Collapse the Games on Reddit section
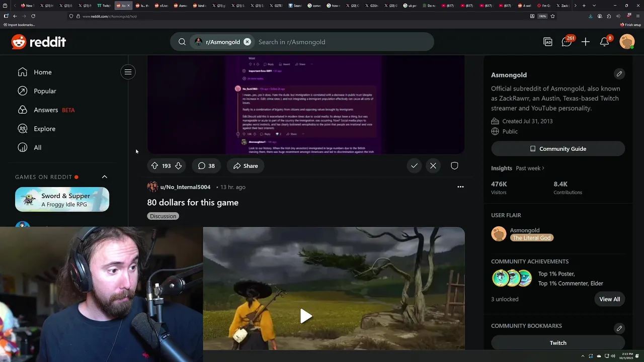 click(x=105, y=177)
